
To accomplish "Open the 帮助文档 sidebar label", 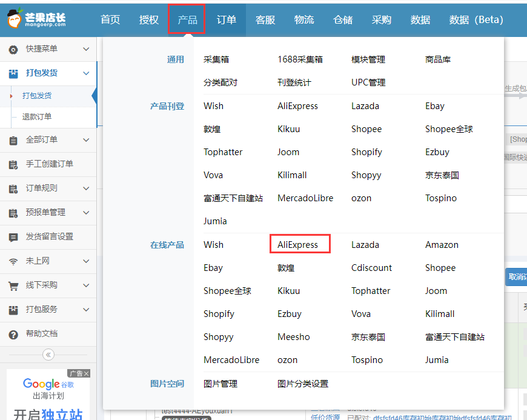I will point(42,333).
